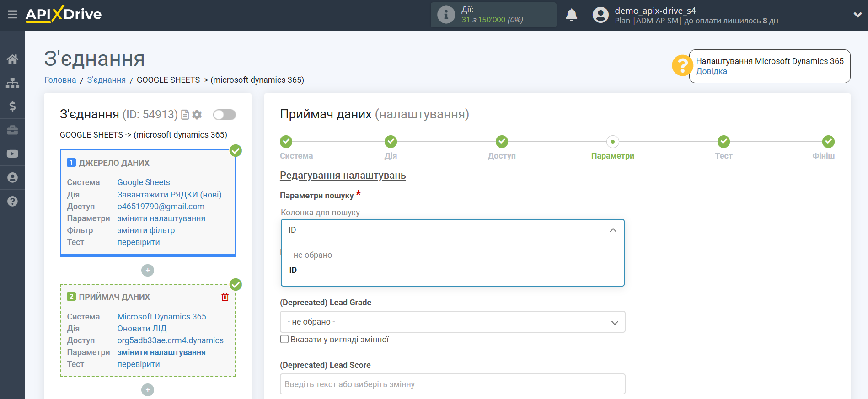Image resolution: width=868 pixels, height=399 pixels.
Task: Open the user profile sidebar icon
Action: [x=12, y=178]
